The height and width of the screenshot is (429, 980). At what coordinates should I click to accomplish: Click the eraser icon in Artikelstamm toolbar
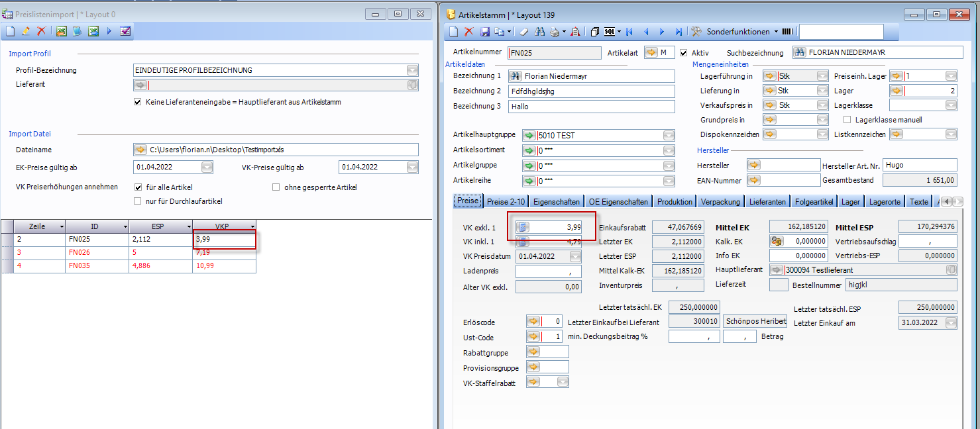pyautogui.click(x=523, y=32)
